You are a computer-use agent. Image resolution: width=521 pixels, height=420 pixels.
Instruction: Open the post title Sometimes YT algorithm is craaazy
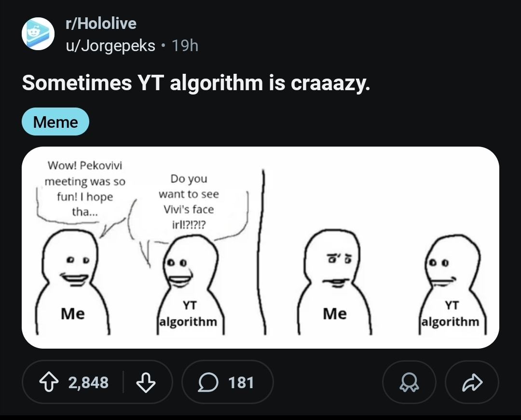click(x=196, y=82)
